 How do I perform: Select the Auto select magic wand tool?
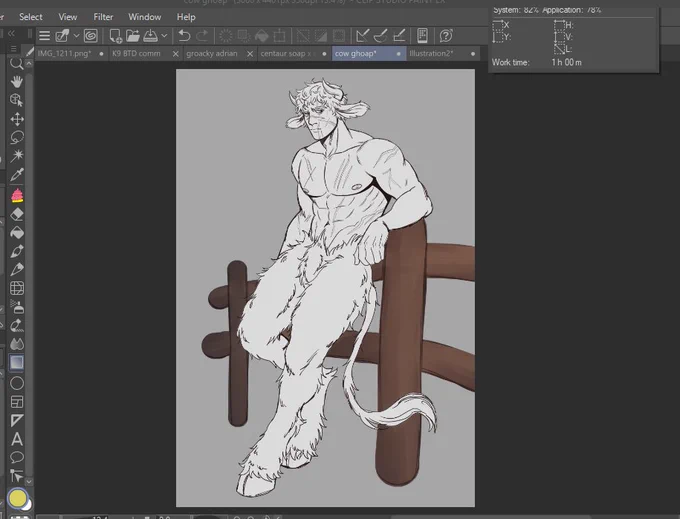(x=16, y=155)
